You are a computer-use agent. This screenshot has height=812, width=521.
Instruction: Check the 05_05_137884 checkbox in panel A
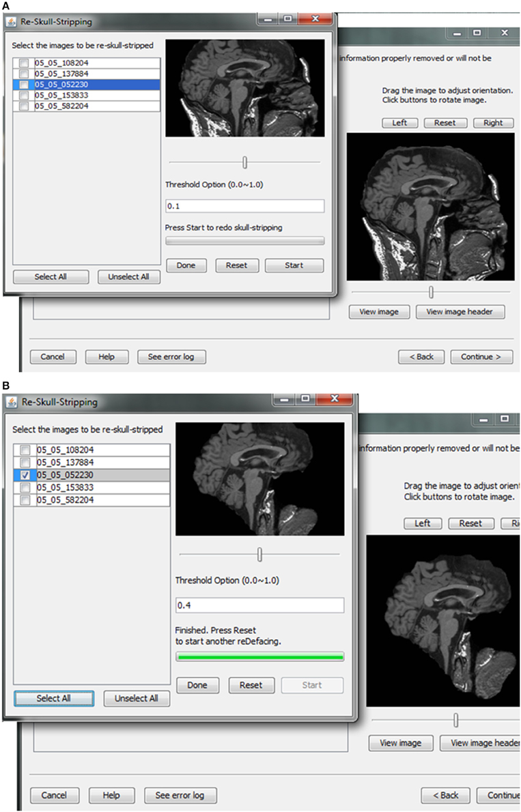(x=24, y=74)
